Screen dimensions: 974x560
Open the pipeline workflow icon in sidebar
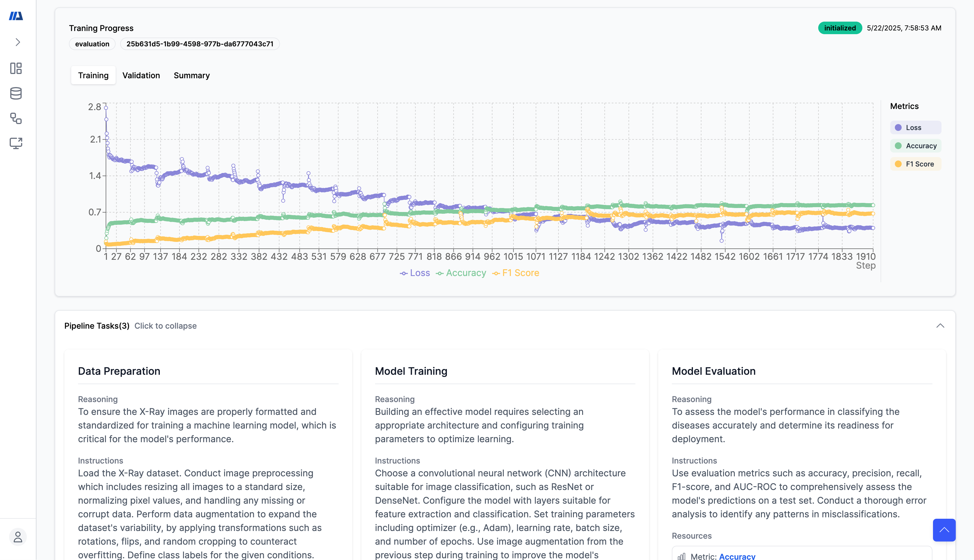click(16, 118)
